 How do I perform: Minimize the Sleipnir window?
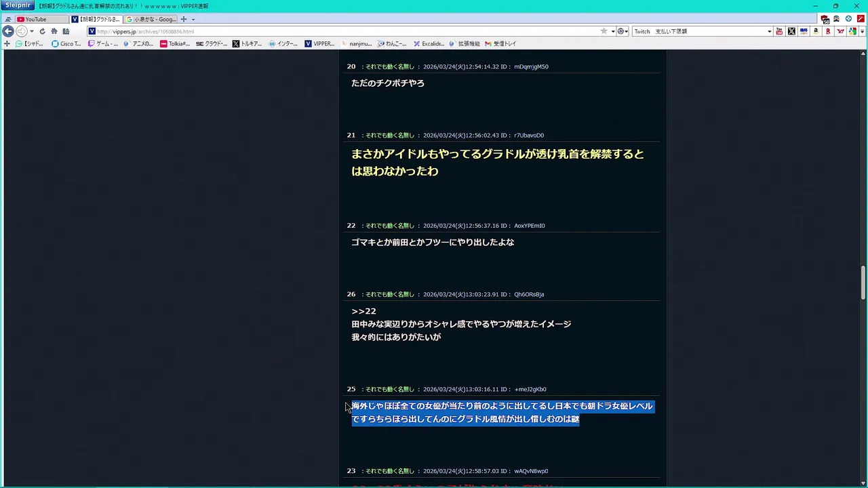tap(815, 5)
